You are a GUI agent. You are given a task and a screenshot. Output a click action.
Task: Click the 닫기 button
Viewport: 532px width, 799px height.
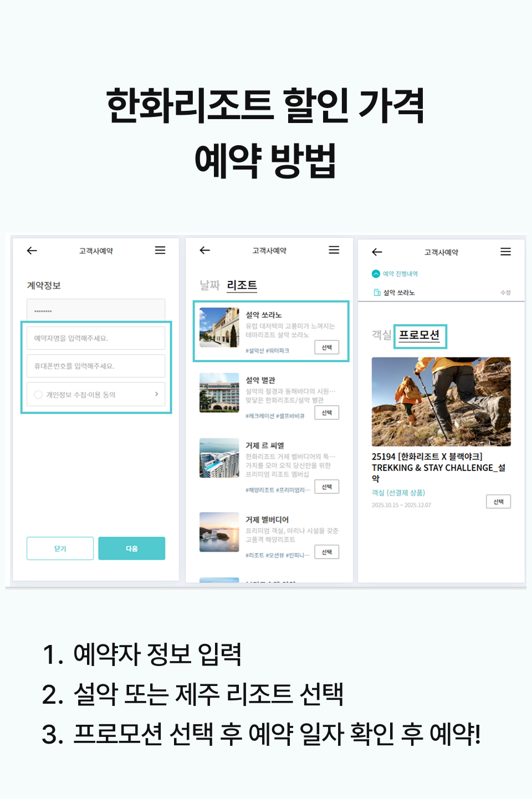pos(60,549)
